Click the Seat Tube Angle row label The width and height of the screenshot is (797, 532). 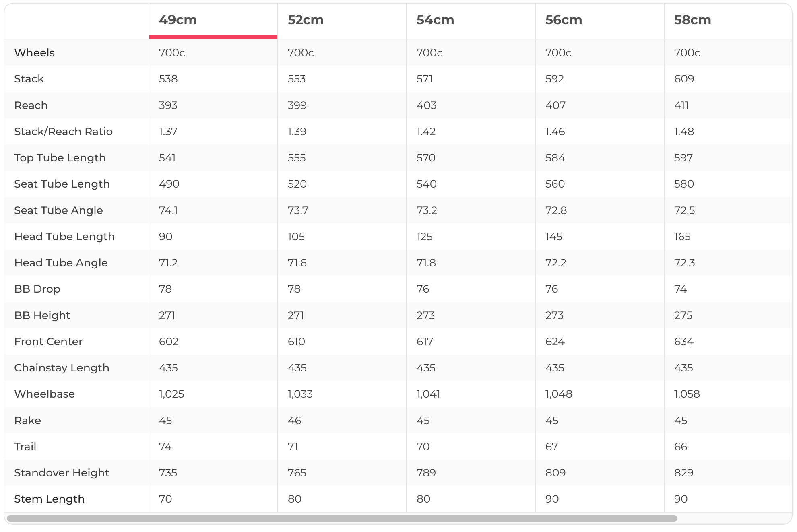coord(58,210)
